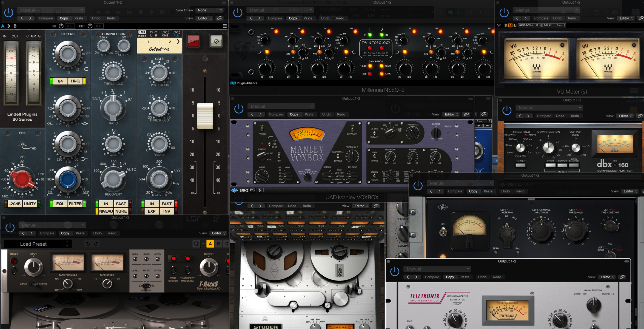Screen dimensions: 644x329
Task: Click the link icon in VOXBOX header
Action: [x=466, y=114]
